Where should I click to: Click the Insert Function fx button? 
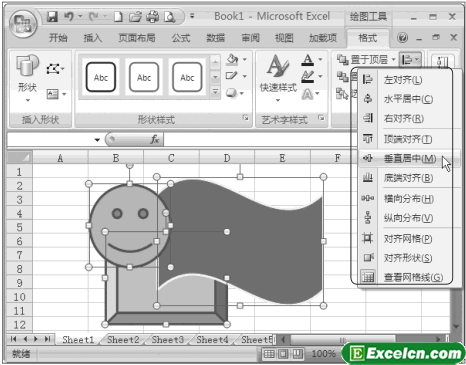tap(155, 139)
